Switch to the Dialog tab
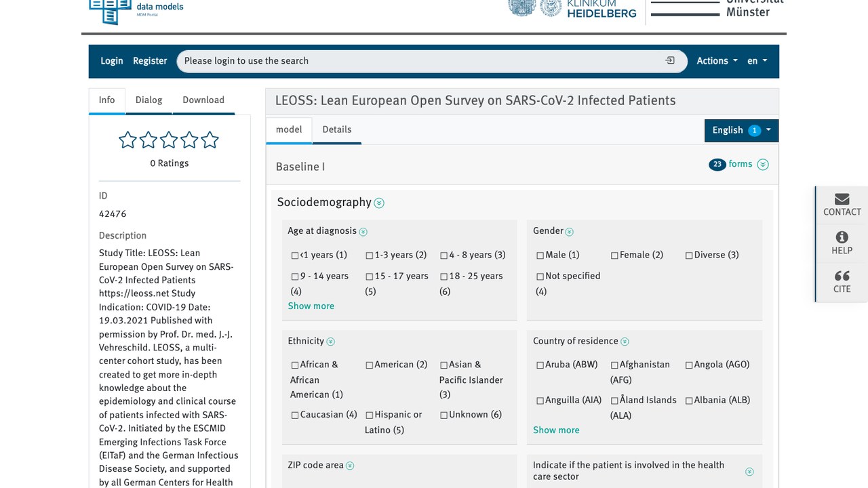Screen dimensions: 868x488 click(149, 100)
